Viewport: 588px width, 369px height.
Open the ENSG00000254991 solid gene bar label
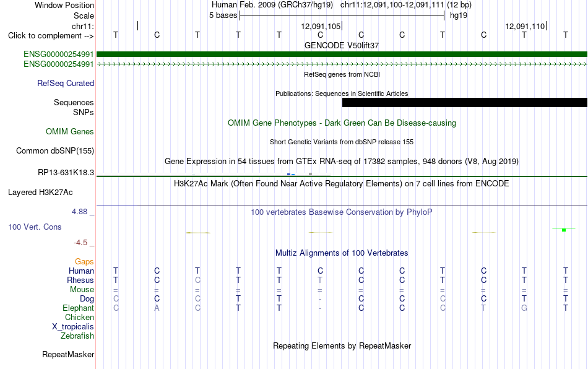point(59,54)
